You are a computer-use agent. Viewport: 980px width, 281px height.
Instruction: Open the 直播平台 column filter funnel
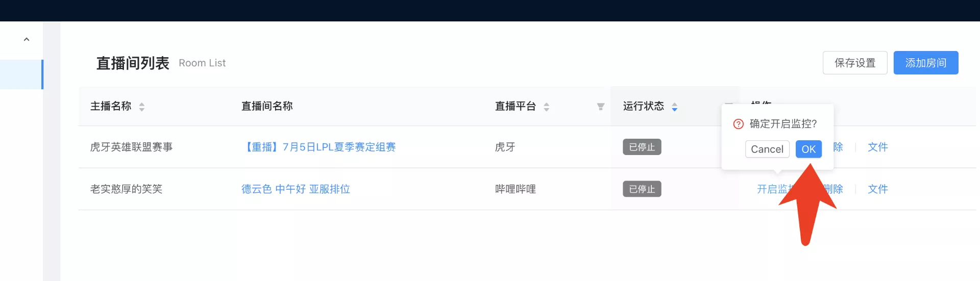(x=601, y=107)
